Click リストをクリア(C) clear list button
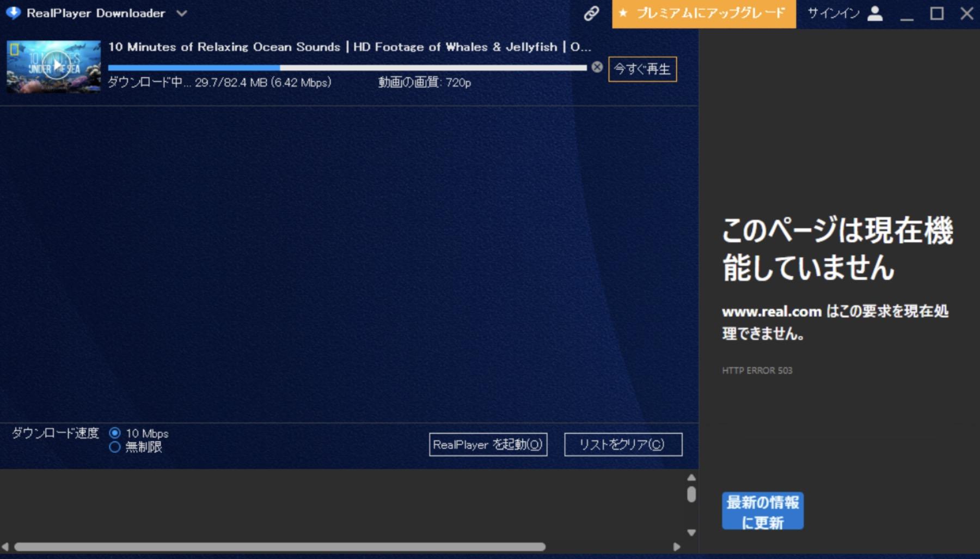980x559 pixels. (x=623, y=445)
